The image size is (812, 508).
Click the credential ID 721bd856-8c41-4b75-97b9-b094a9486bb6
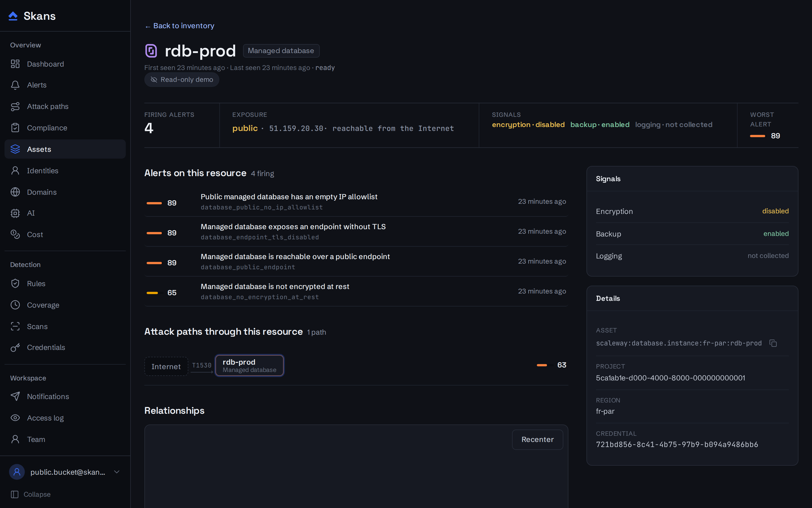[x=677, y=444]
